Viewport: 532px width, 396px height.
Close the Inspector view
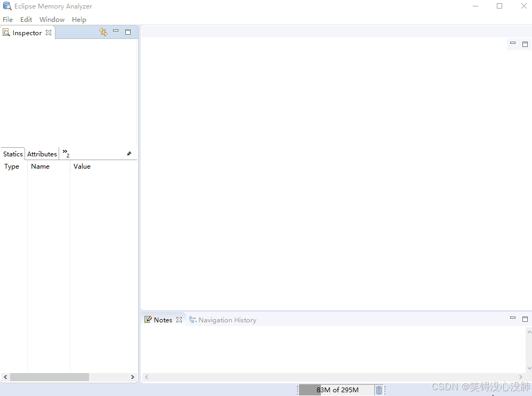pyautogui.click(x=49, y=33)
